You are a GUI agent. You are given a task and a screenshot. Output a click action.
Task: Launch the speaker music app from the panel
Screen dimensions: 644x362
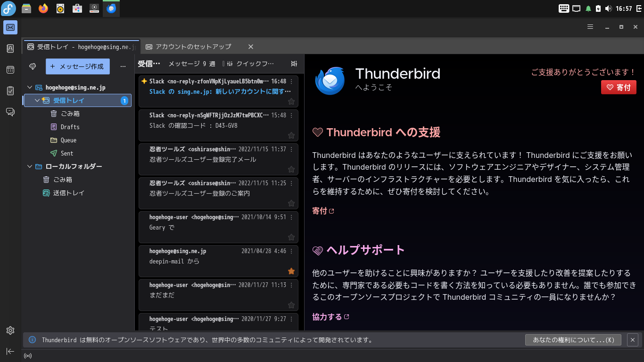click(x=60, y=8)
